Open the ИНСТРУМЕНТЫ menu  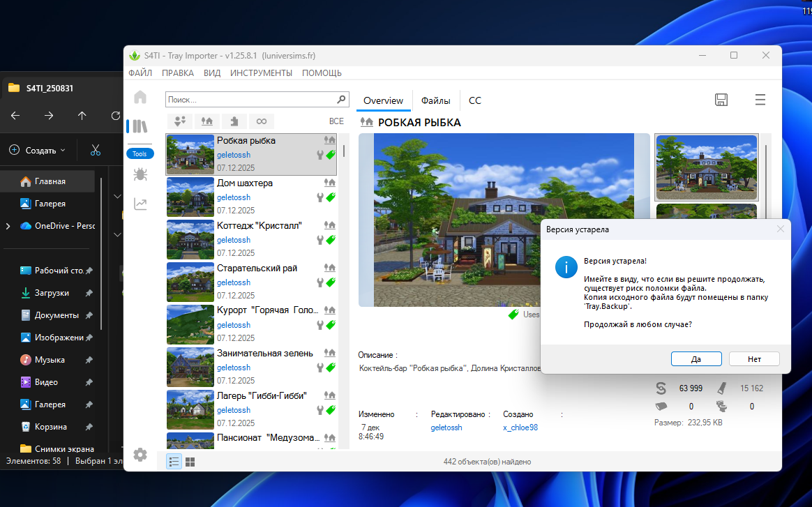[261, 73]
